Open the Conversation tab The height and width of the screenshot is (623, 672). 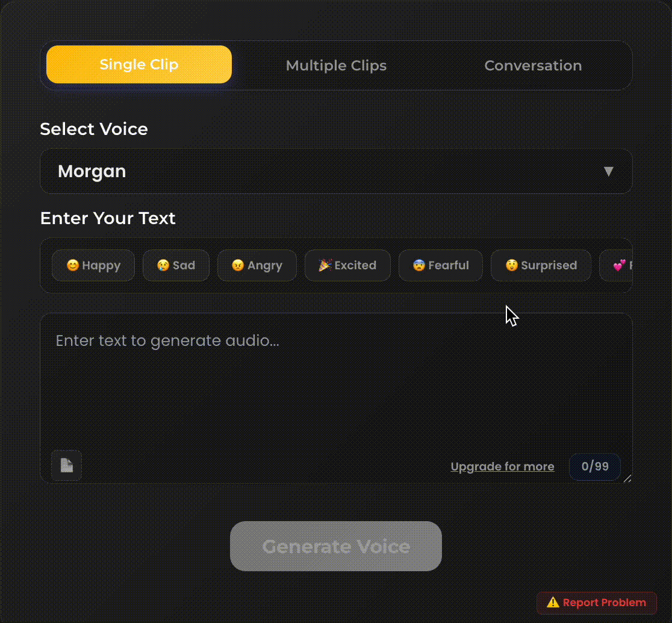click(x=533, y=65)
